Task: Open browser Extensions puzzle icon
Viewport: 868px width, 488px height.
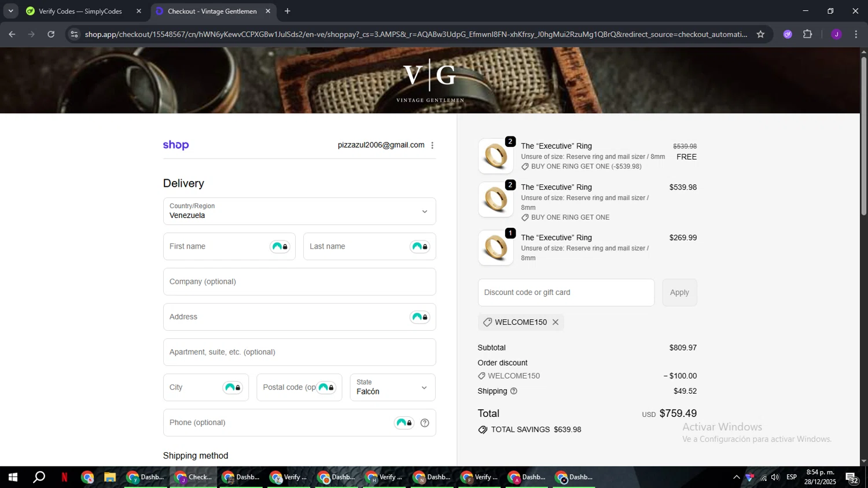Action: coord(808,34)
